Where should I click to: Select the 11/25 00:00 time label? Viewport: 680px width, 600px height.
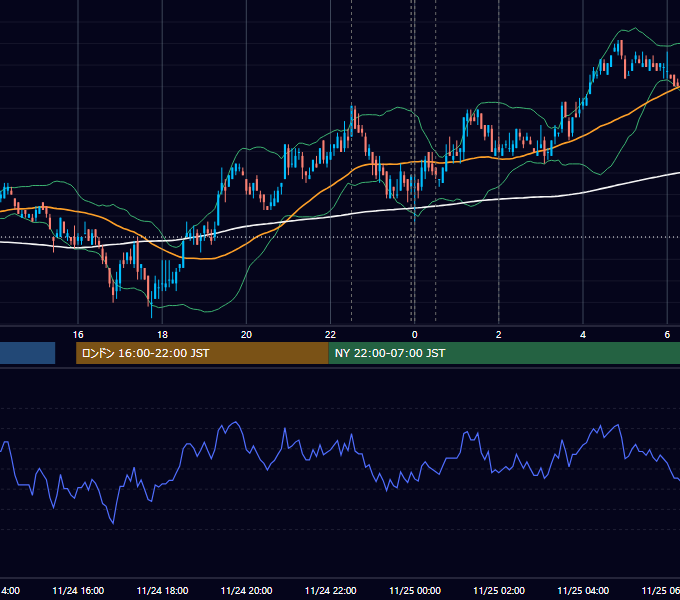415,590
